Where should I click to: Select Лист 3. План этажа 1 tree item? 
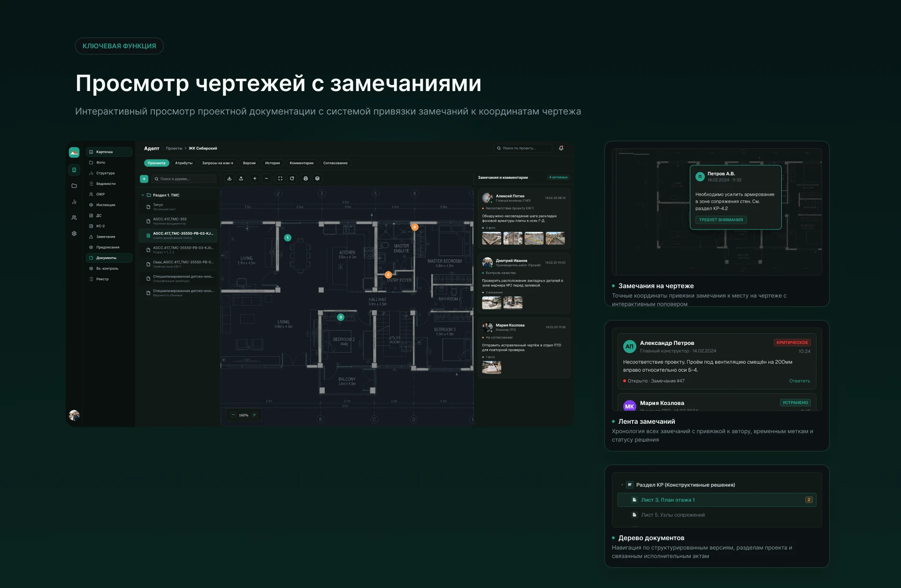click(x=717, y=500)
